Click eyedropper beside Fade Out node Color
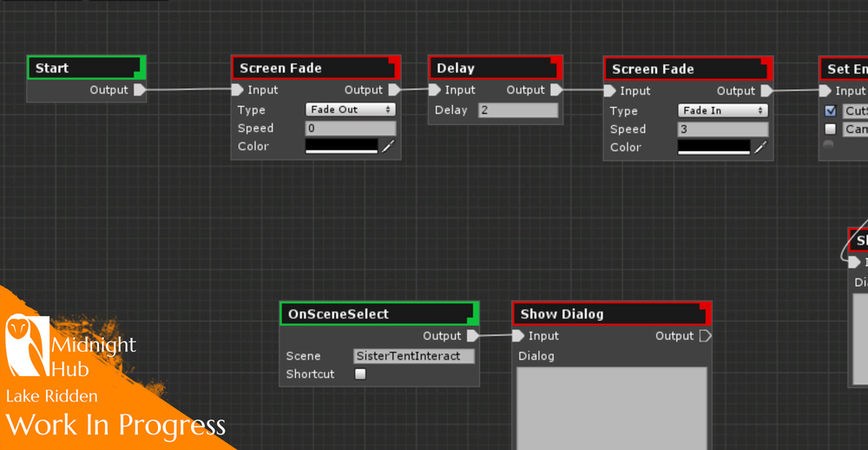The height and width of the screenshot is (450, 868). [389, 146]
